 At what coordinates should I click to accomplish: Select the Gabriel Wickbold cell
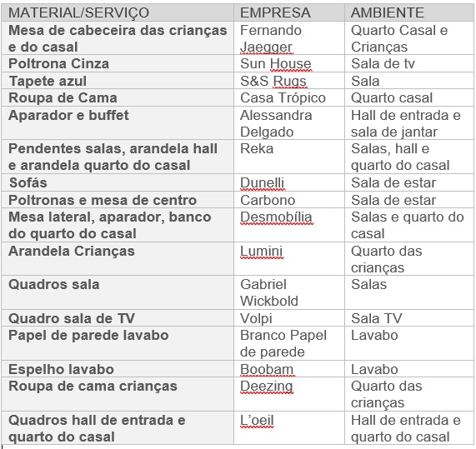[x=289, y=292]
